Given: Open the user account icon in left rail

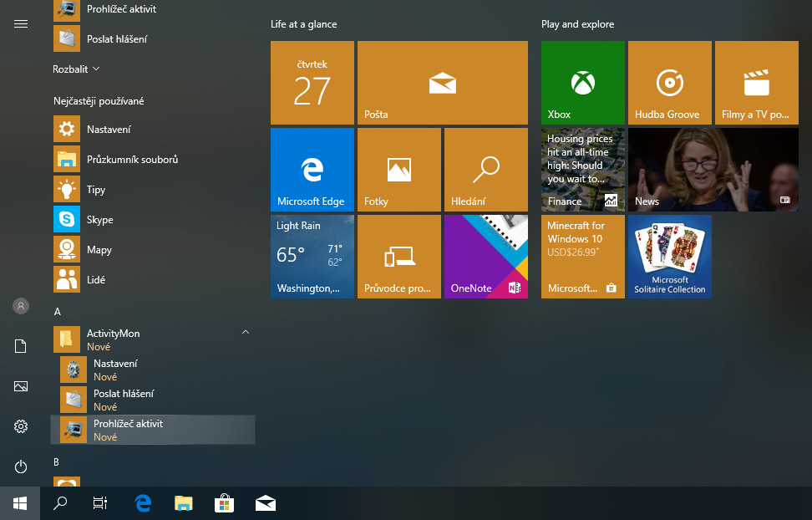Looking at the screenshot, I should coord(21,306).
